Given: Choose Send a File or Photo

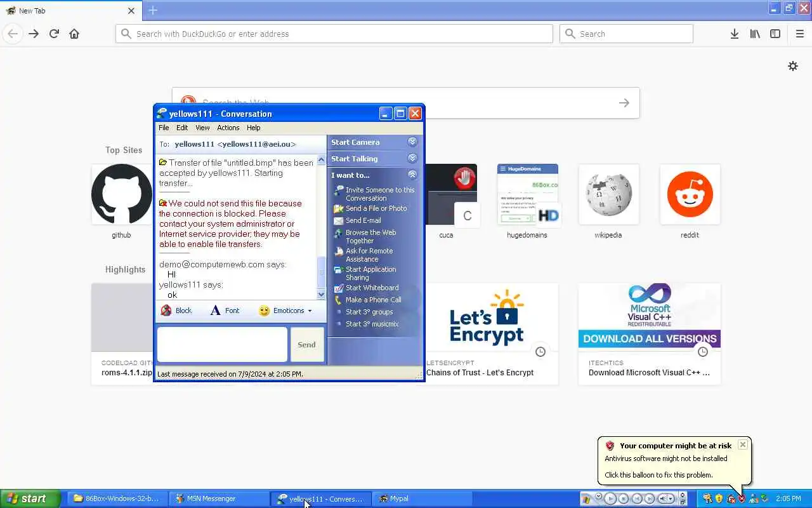Looking at the screenshot, I should tap(370, 208).
